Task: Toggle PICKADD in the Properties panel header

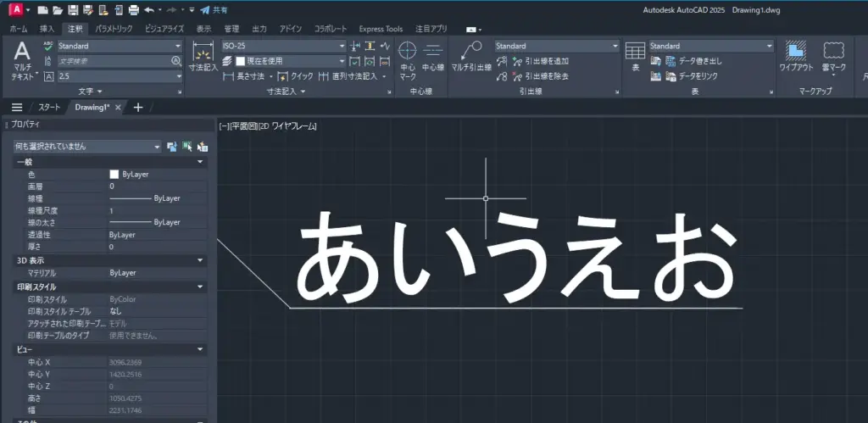Action: pyautogui.click(x=172, y=147)
